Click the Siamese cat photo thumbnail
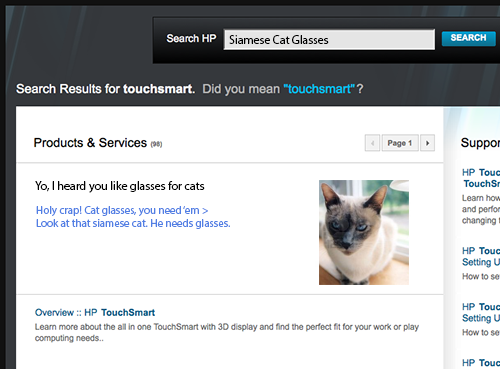This screenshot has width=500, height=369. [x=364, y=232]
